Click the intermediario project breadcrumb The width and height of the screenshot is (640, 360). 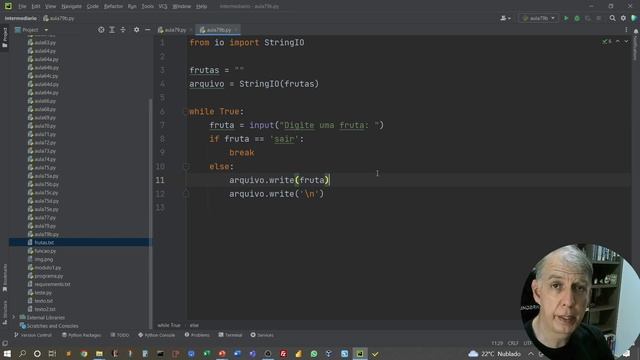[x=20, y=18]
